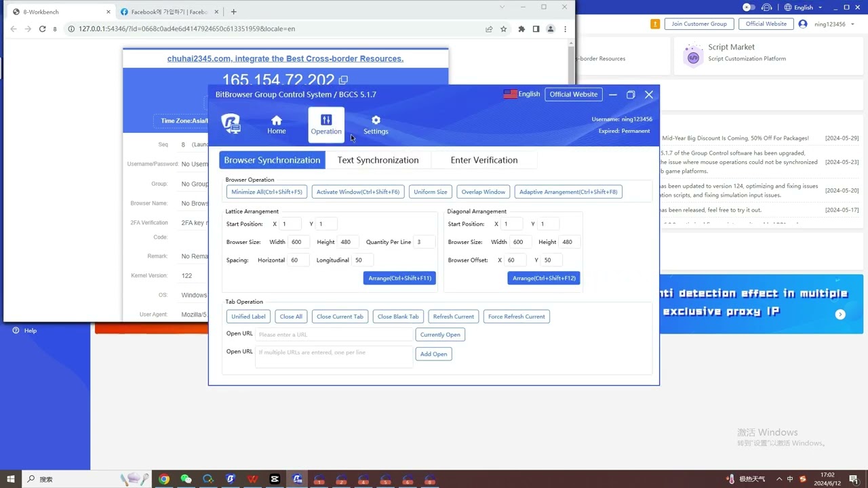Focus the Quantity Per Line field
This screenshot has width=868, height=488.
pyautogui.click(x=424, y=242)
